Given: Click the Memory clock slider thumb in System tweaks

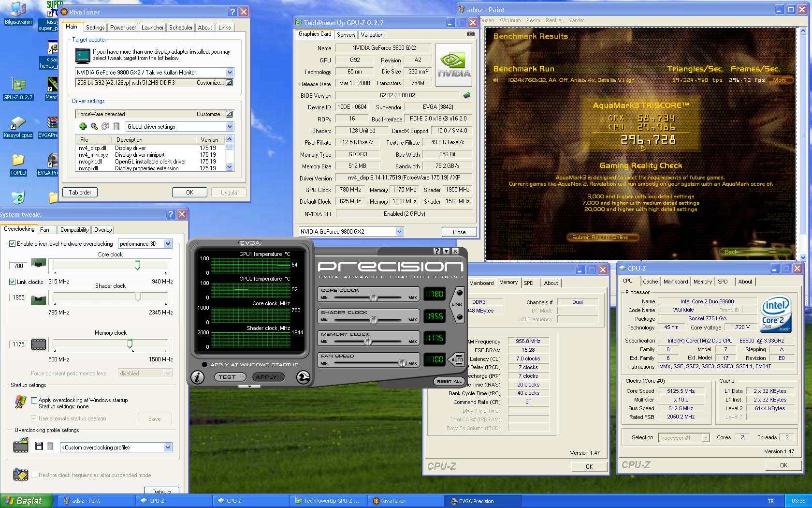Looking at the screenshot, I should (x=130, y=344).
